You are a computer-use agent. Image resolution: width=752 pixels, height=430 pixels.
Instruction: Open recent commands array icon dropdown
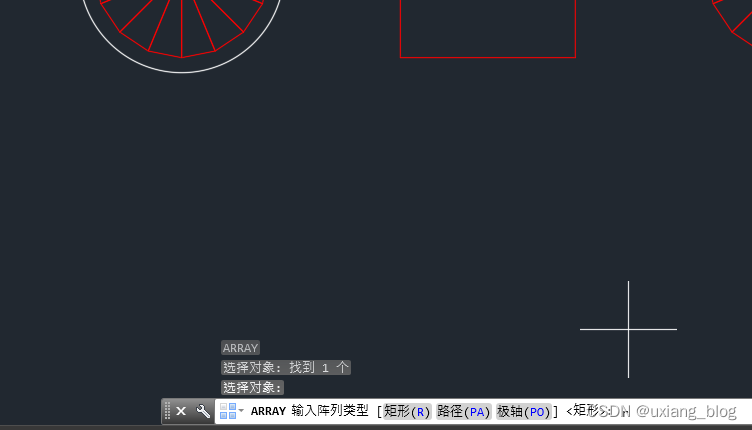click(x=232, y=411)
